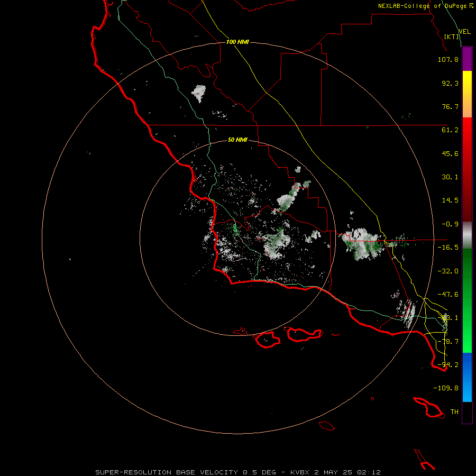Click the bottom caption with KVBX timestamp
476x476 pixels.
[238, 472]
